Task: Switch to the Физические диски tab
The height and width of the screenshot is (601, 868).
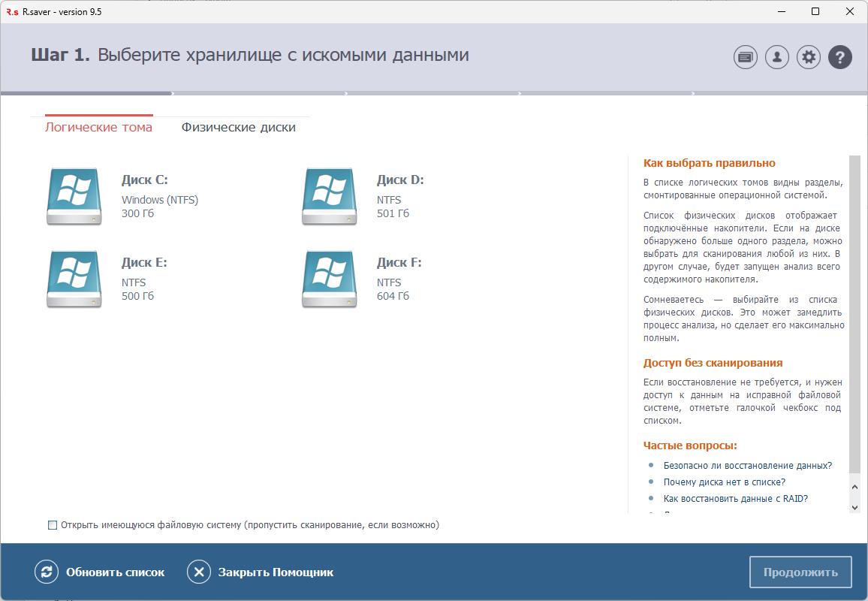Action: tap(238, 128)
